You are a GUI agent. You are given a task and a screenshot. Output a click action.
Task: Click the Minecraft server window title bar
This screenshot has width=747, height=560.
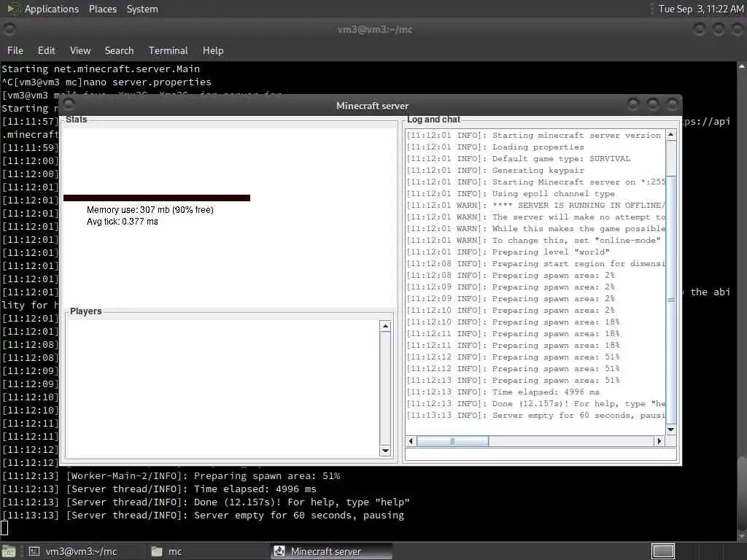point(371,106)
